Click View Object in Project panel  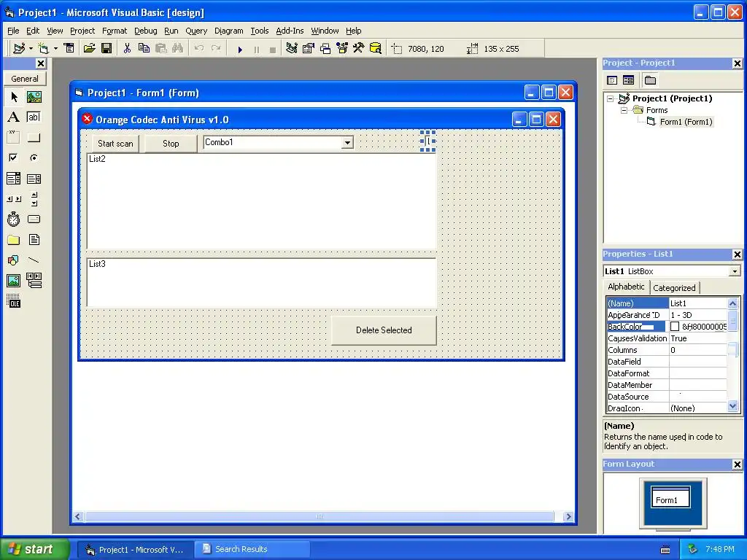pos(628,80)
